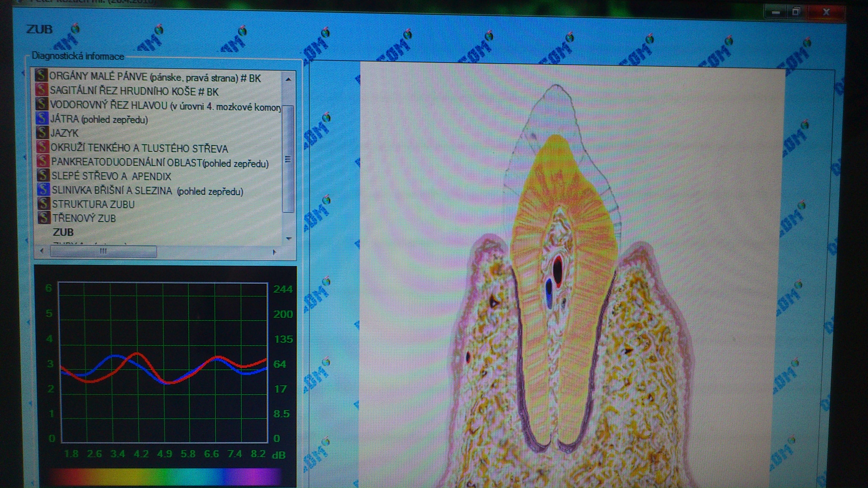The height and width of the screenshot is (488, 868).
Task: Click the list's vertical scrollbar up arrow
Action: 288,79
